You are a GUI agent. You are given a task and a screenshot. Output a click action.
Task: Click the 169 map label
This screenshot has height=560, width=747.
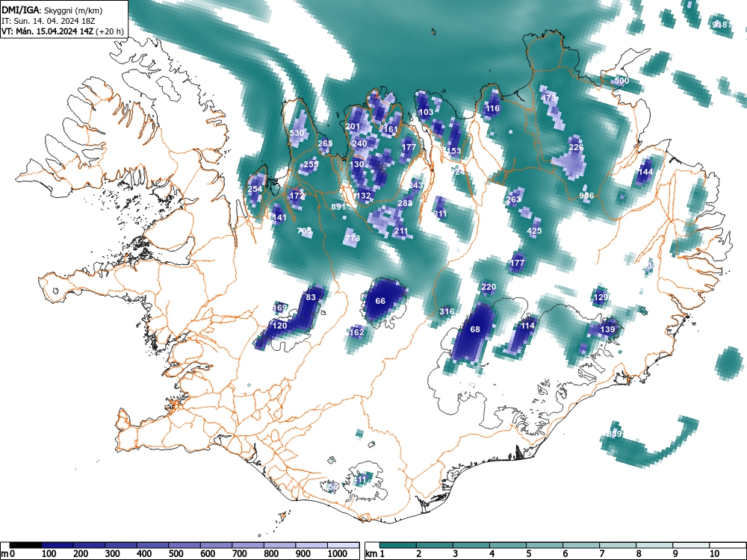280,308
